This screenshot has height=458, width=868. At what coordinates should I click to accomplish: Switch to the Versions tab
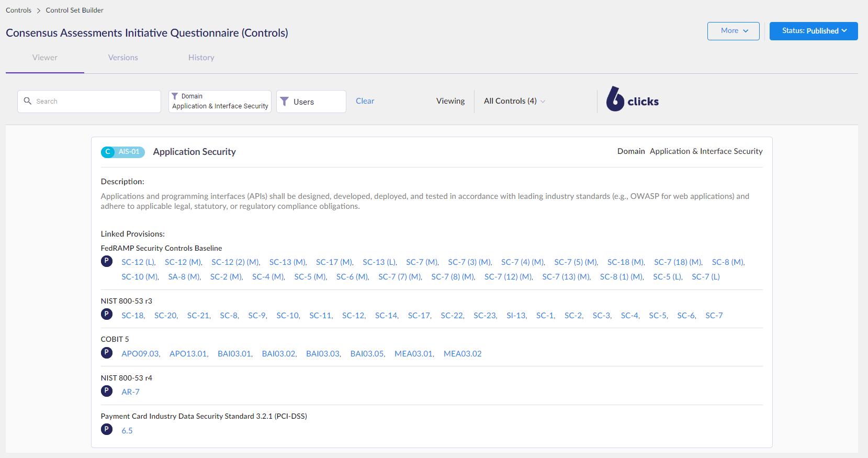pyautogui.click(x=123, y=58)
